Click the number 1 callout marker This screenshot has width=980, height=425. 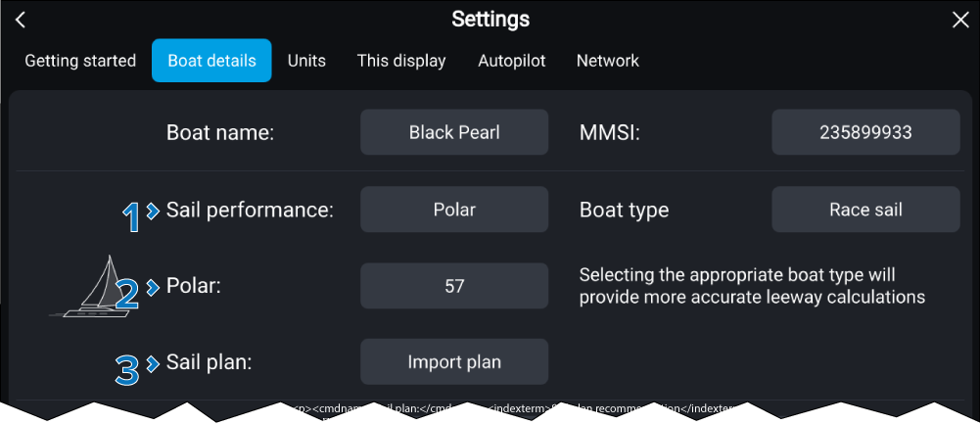(x=131, y=213)
